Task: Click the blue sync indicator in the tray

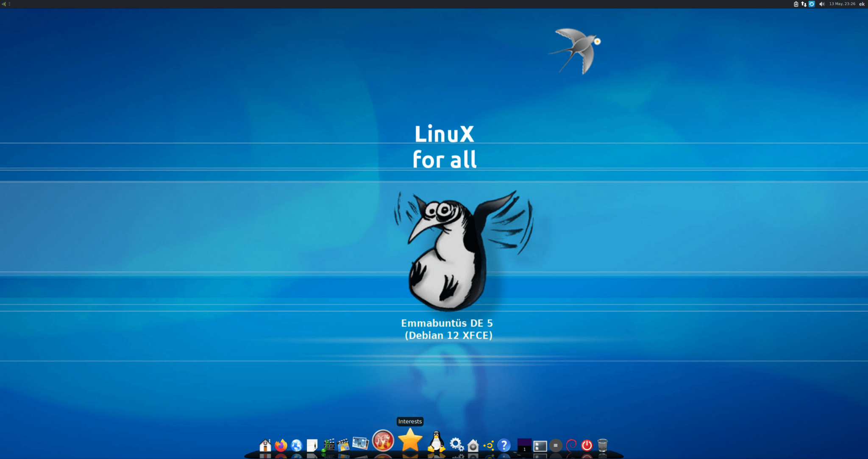Action: coord(812,4)
